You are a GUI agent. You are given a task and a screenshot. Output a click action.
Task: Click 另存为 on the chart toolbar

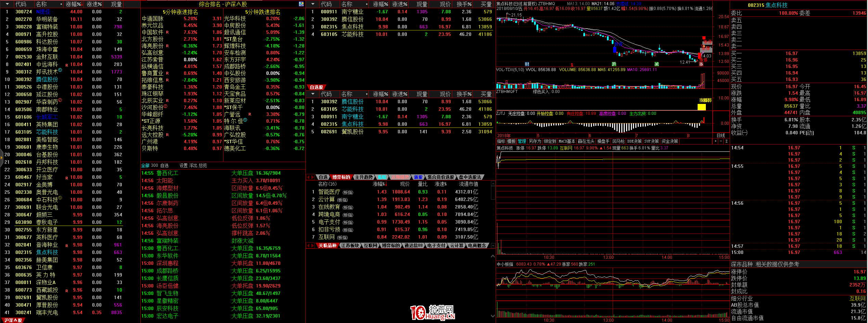tap(535, 141)
